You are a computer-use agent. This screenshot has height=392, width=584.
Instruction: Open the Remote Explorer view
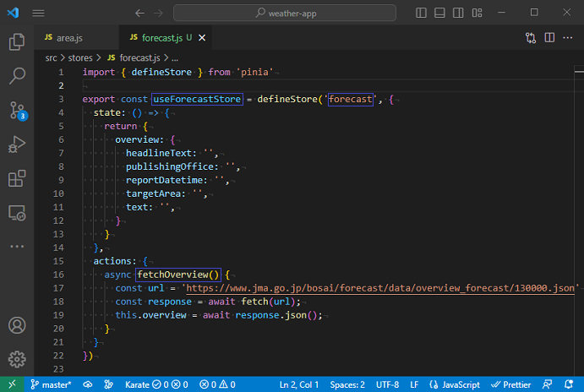17,213
